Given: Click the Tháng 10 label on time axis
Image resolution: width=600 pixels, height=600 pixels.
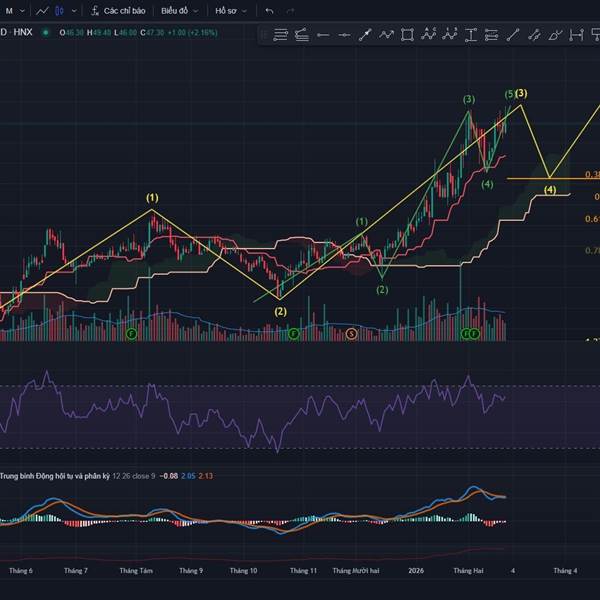Looking at the screenshot, I should [243, 570].
